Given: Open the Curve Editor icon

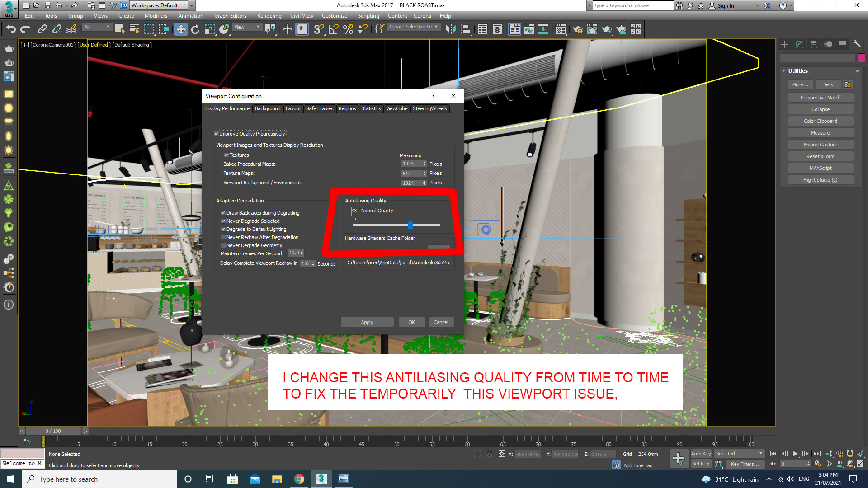Looking at the screenshot, I should [529, 29].
